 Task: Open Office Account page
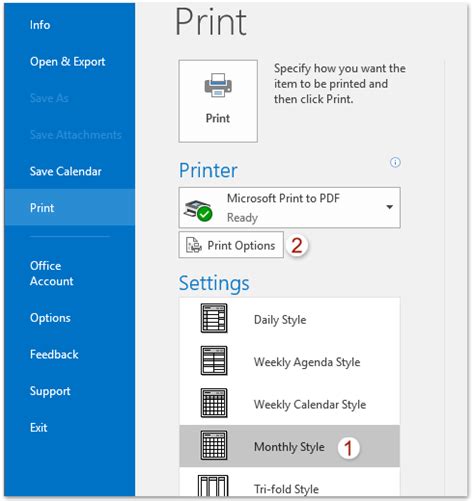(x=52, y=273)
